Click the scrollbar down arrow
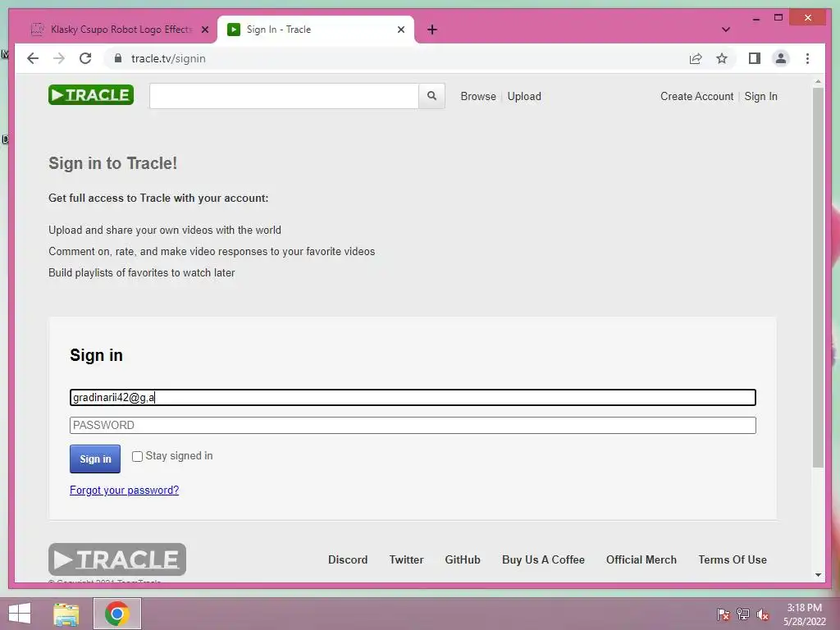The height and width of the screenshot is (630, 840). point(818,575)
